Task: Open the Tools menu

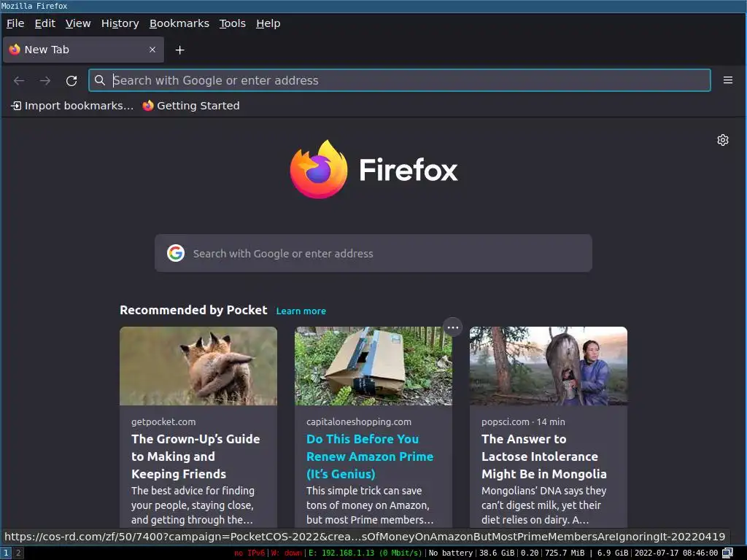Action: pos(233,23)
